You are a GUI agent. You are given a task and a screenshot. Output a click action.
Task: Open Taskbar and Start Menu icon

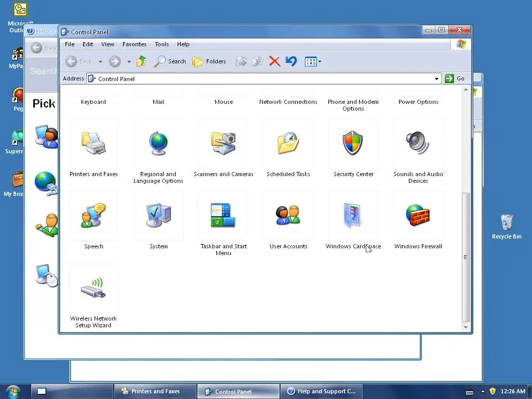(x=223, y=216)
